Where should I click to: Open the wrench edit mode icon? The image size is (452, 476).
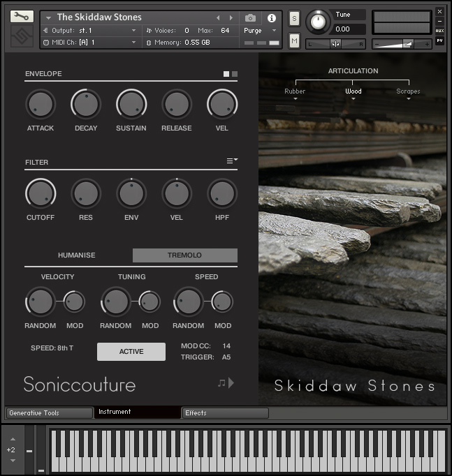(22, 16)
